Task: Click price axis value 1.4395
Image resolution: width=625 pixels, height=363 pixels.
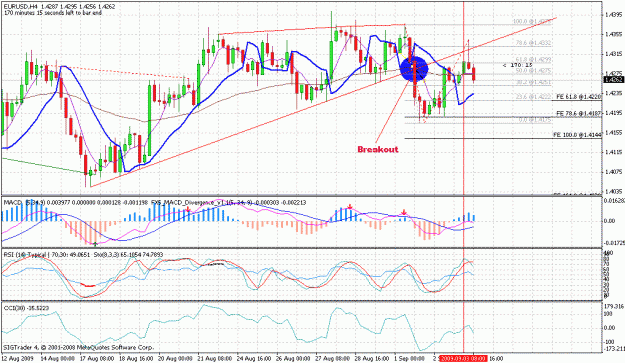Action: pyautogui.click(x=614, y=15)
